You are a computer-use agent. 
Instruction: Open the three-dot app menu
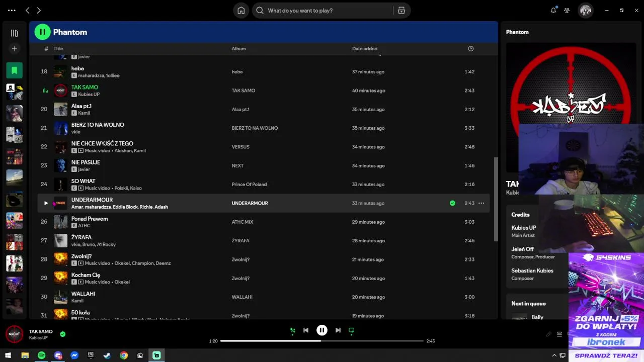[12, 10]
